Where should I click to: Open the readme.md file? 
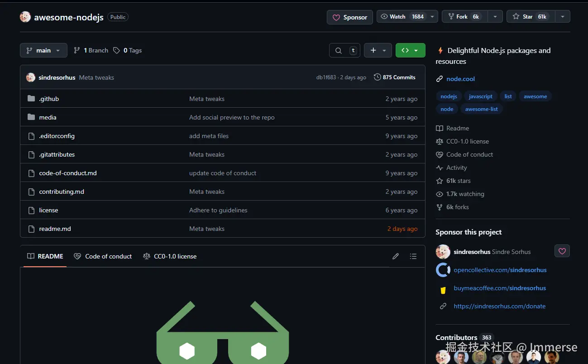[x=55, y=229]
